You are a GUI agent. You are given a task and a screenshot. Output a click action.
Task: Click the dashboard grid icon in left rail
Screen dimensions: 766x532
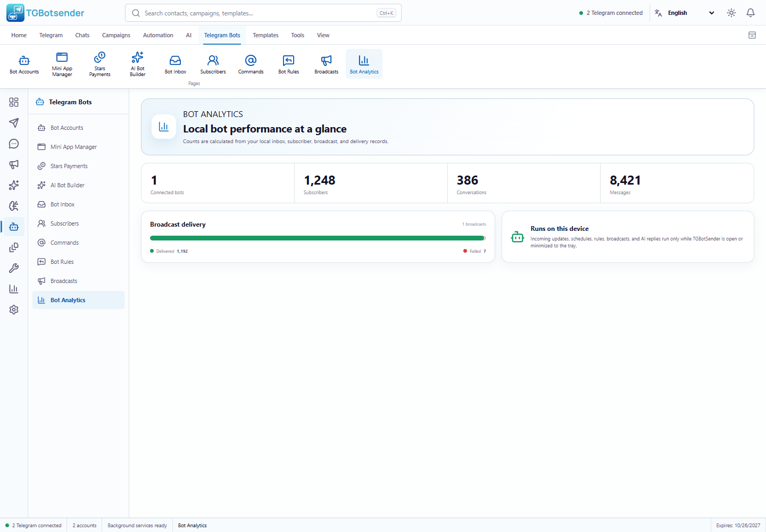click(x=14, y=102)
